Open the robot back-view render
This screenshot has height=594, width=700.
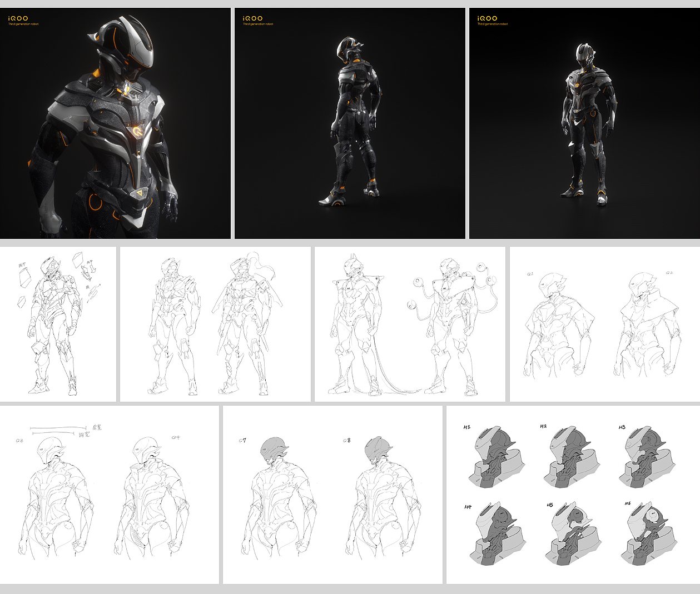(x=350, y=123)
